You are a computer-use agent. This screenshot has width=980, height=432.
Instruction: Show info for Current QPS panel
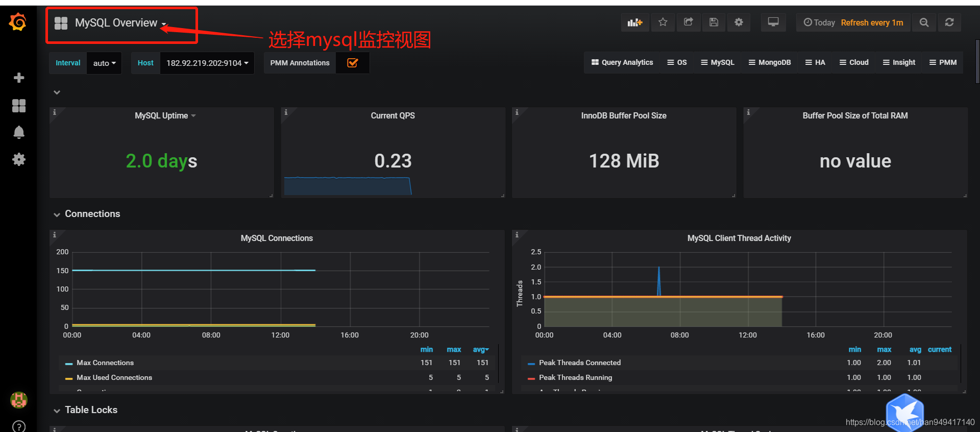[x=286, y=112]
